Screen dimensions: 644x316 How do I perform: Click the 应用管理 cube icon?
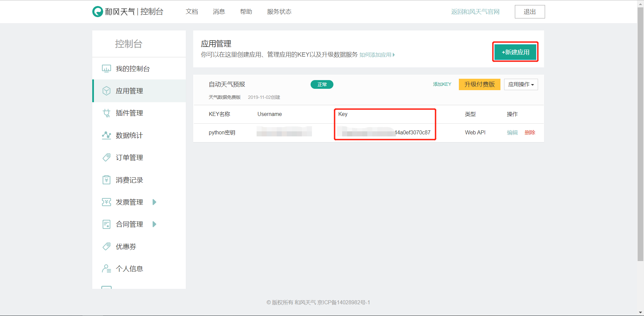(x=106, y=91)
